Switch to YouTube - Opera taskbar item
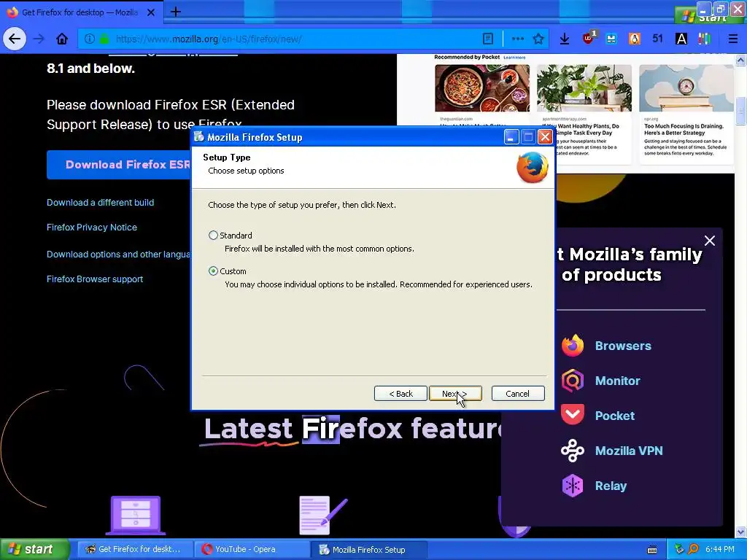Viewport: 747px width, 560px height. tap(252, 549)
